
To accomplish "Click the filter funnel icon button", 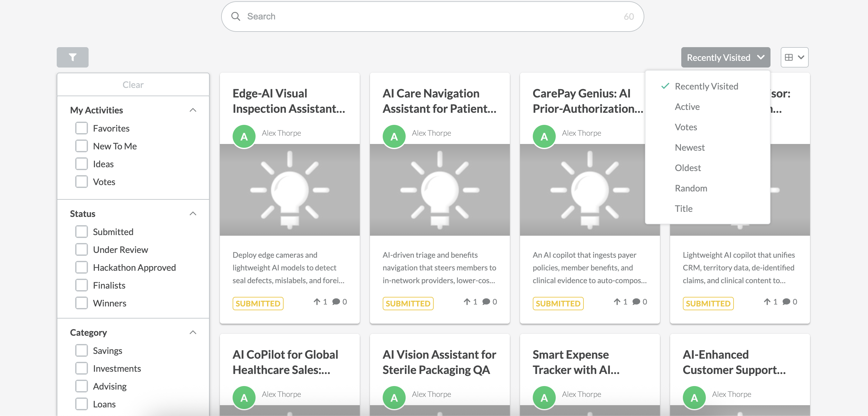I will pyautogui.click(x=72, y=57).
